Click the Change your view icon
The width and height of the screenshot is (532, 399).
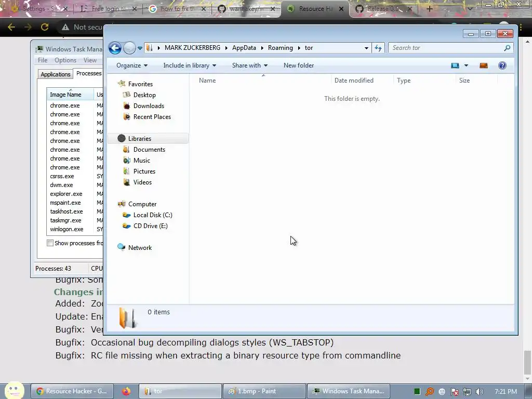click(455, 65)
